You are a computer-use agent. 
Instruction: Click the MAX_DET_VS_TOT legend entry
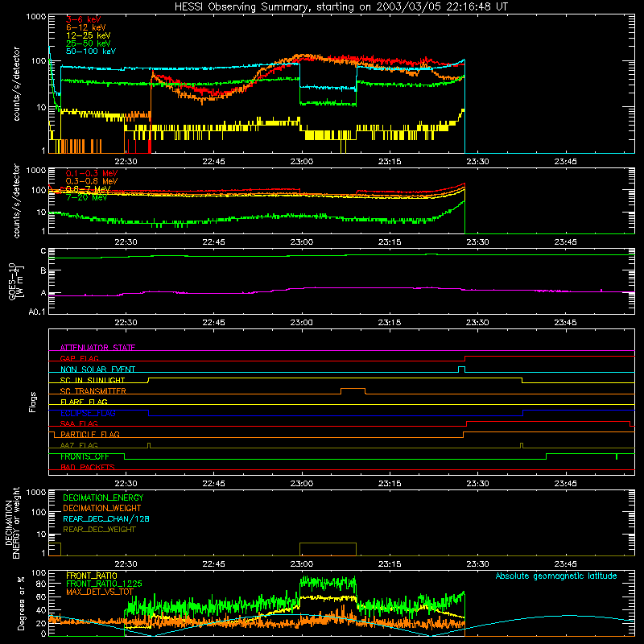[100, 592]
